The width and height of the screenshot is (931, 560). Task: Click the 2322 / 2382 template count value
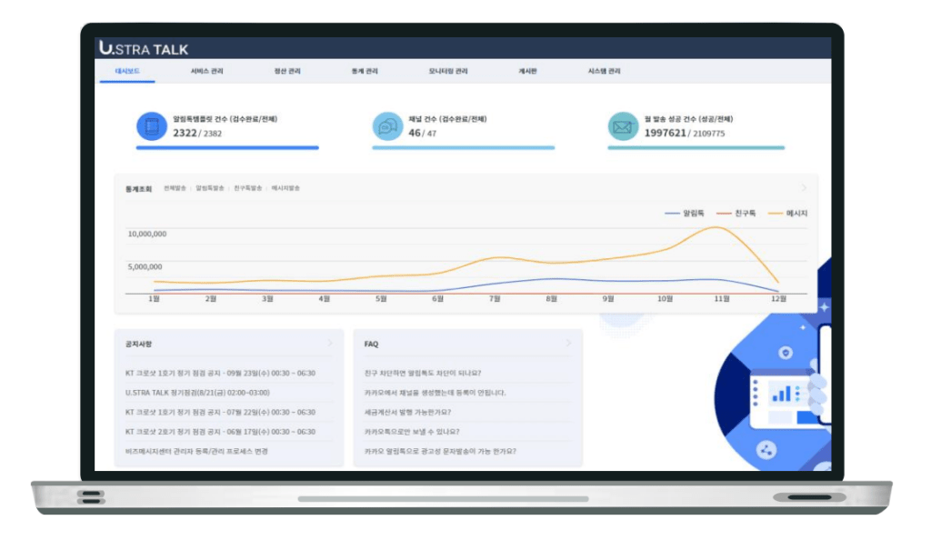197,133
